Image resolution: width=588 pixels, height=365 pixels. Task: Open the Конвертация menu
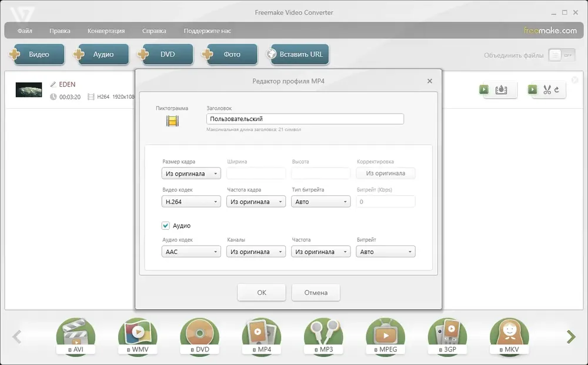click(x=106, y=31)
